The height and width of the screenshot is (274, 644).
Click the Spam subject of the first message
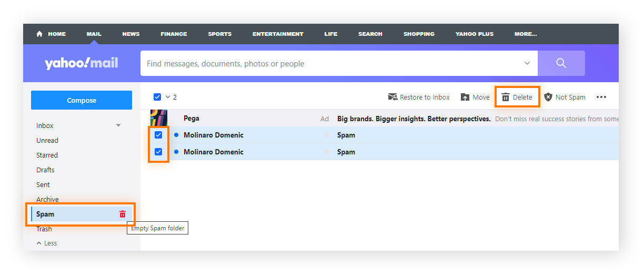pos(346,135)
